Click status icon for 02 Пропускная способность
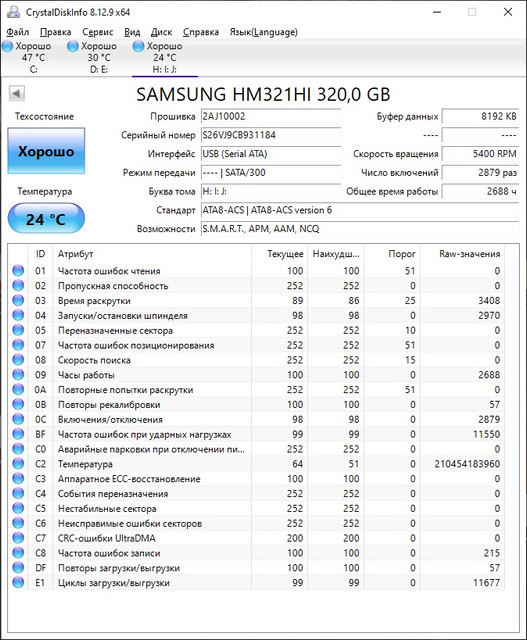Screen dimensions: 527x640 18,285
